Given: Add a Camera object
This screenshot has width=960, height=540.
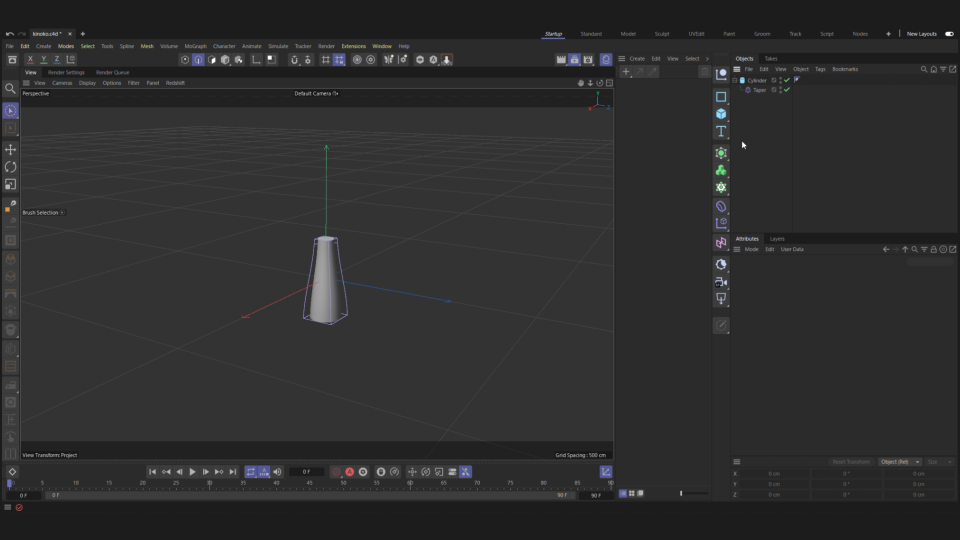Looking at the screenshot, I should [721, 282].
